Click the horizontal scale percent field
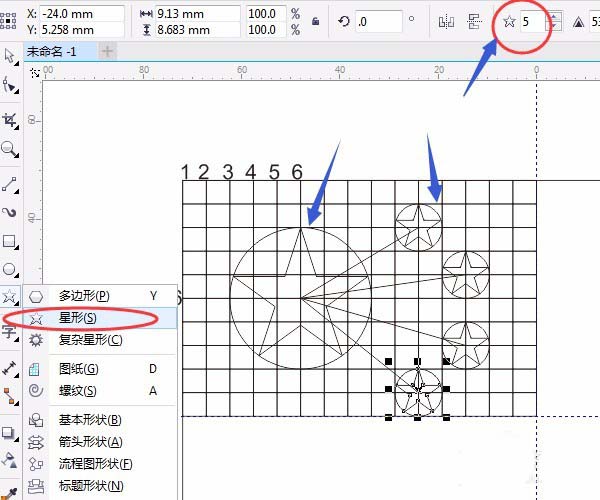The width and height of the screenshot is (600, 500). pyautogui.click(x=266, y=14)
